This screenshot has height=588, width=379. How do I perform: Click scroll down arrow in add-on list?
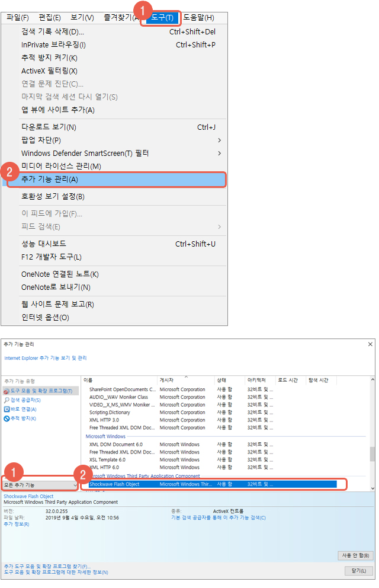tap(372, 488)
